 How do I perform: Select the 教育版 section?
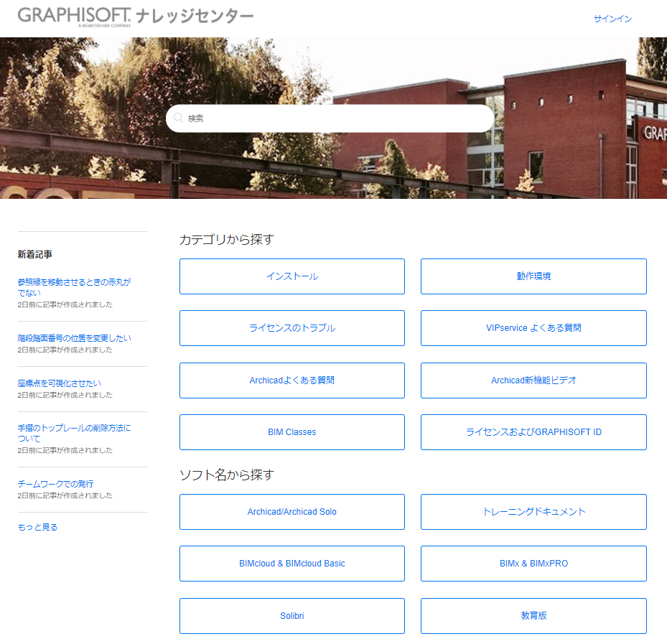tap(534, 616)
